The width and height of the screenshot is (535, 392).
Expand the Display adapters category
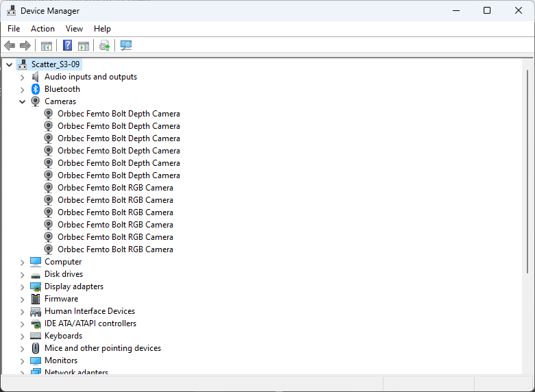(22, 286)
